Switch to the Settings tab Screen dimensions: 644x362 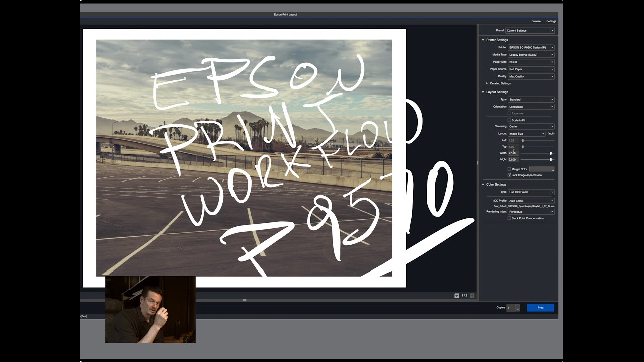551,21
